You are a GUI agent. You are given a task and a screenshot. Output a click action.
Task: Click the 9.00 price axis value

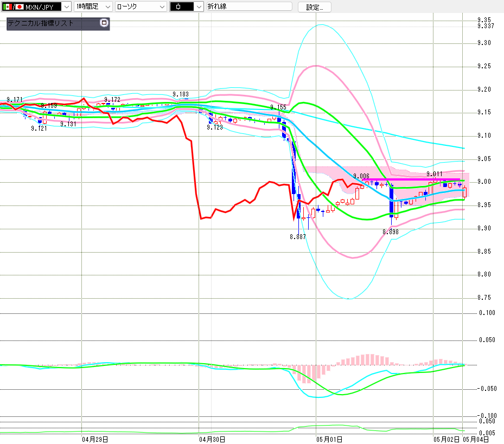click(484, 182)
